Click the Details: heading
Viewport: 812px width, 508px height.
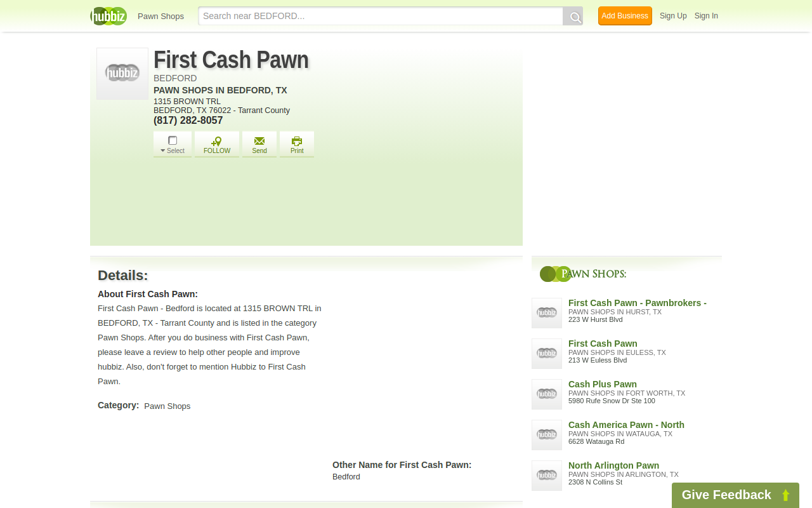pyautogui.click(x=122, y=276)
